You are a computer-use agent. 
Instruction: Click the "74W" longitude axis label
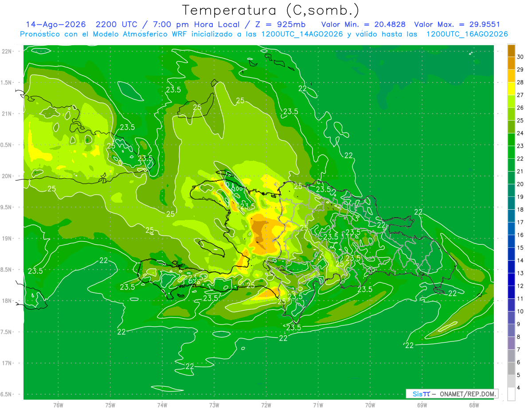(x=162, y=405)
